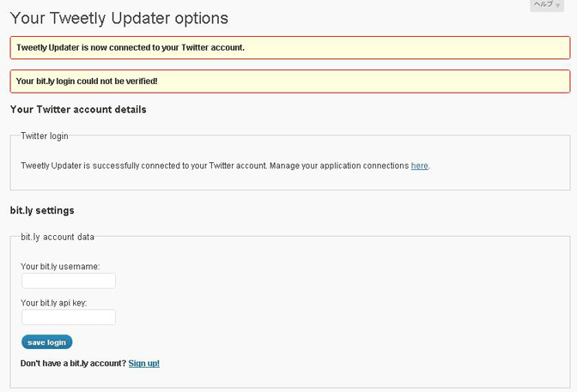Click the bit.ly login not verified notice
This screenshot has height=392, width=577.
pyautogui.click(x=290, y=81)
